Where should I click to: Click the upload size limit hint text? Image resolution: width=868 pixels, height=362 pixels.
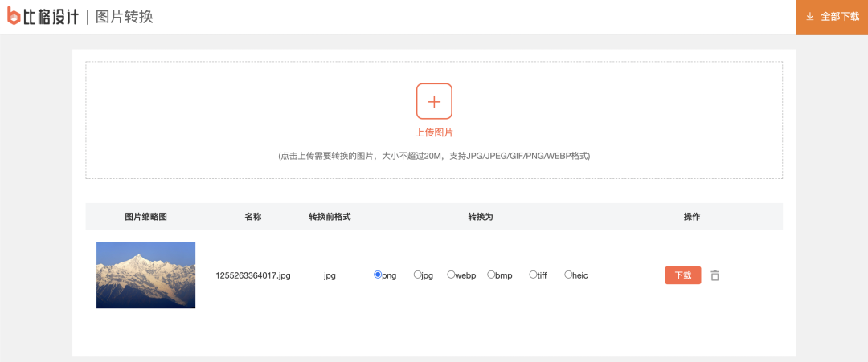tap(434, 156)
